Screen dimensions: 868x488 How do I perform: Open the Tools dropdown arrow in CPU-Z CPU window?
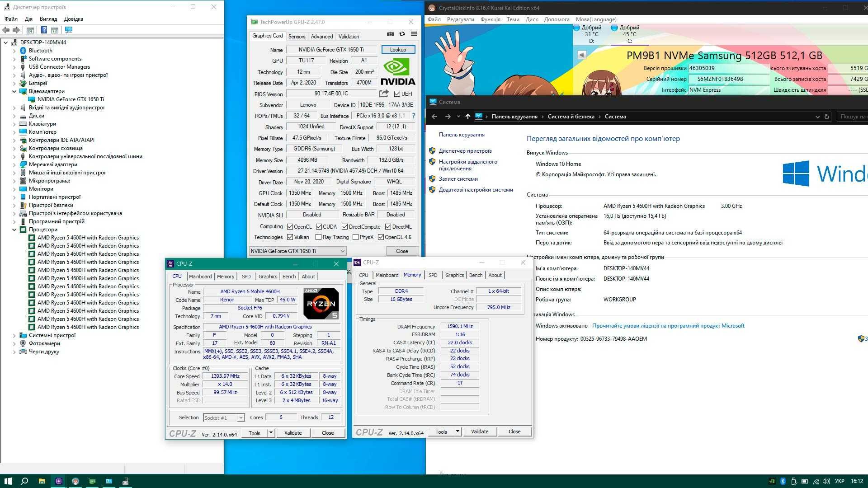click(x=271, y=433)
